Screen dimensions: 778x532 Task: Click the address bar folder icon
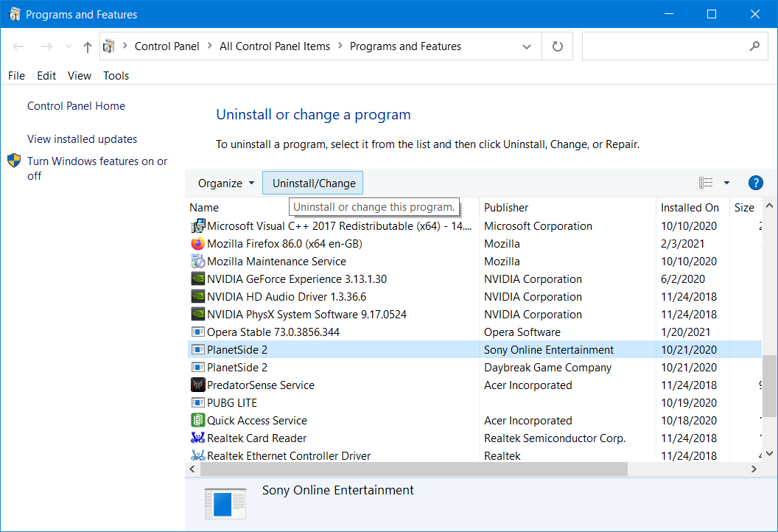click(x=108, y=46)
